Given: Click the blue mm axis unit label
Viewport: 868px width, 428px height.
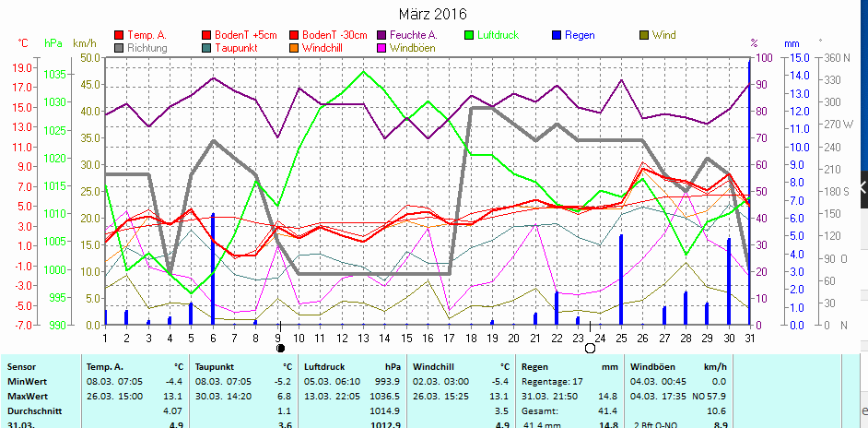Looking at the screenshot, I should pos(792,43).
